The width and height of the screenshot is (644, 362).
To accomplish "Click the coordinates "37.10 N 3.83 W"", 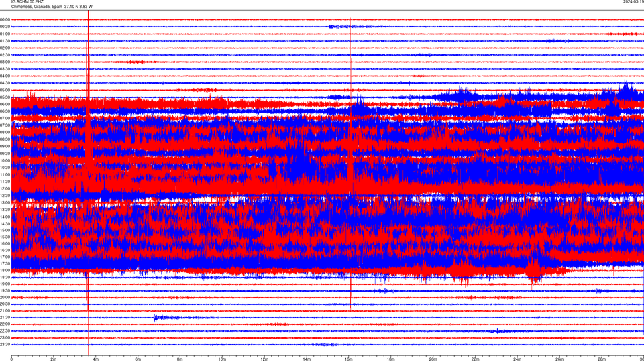I will tap(78, 7).
